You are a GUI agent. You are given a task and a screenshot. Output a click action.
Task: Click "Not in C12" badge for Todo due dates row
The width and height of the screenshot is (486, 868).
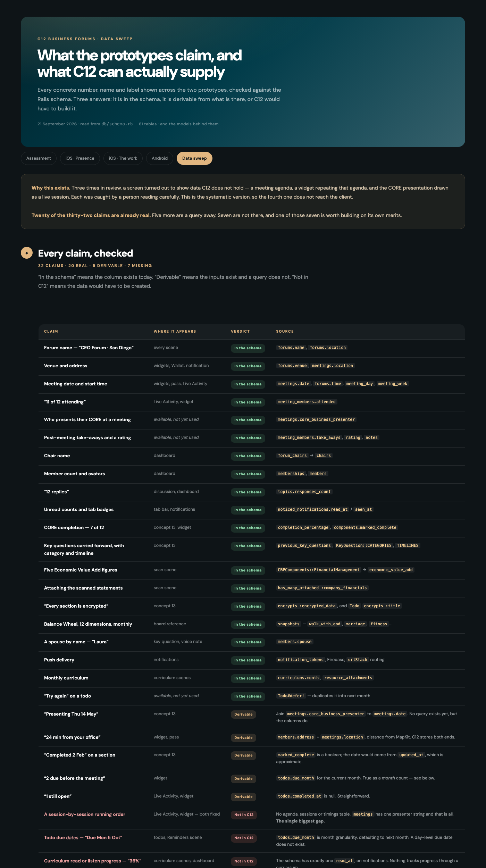point(244,838)
